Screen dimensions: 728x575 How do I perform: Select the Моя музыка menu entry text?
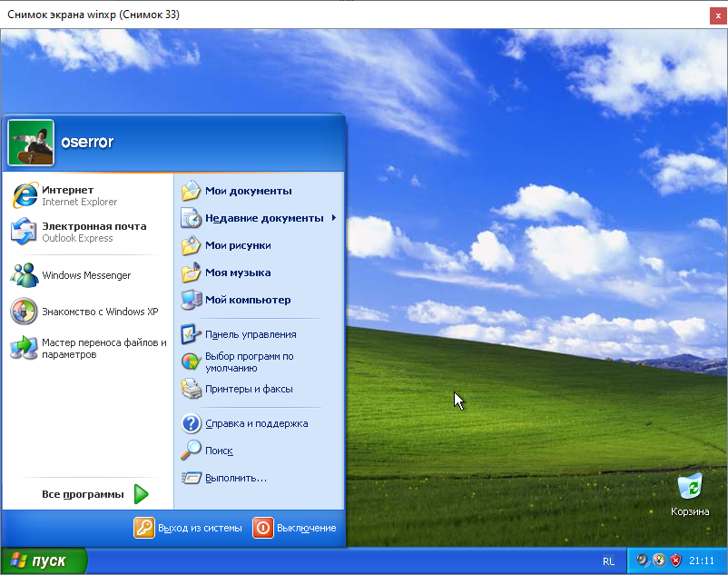point(238,273)
